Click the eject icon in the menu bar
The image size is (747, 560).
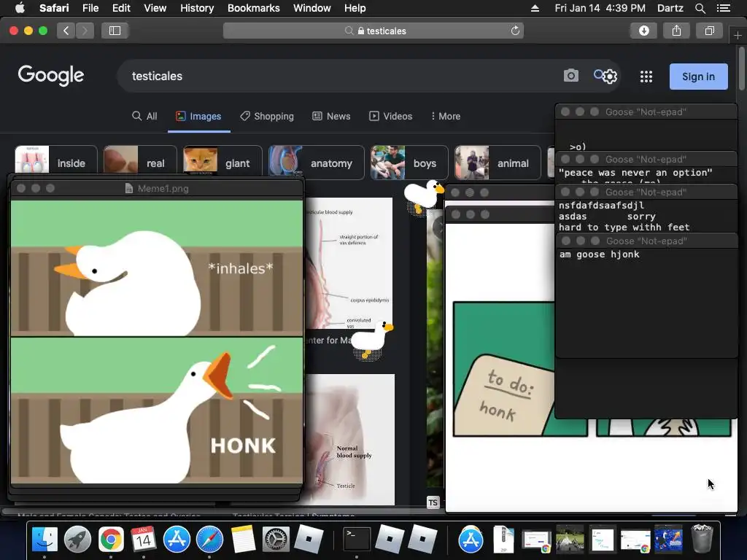tap(535, 8)
